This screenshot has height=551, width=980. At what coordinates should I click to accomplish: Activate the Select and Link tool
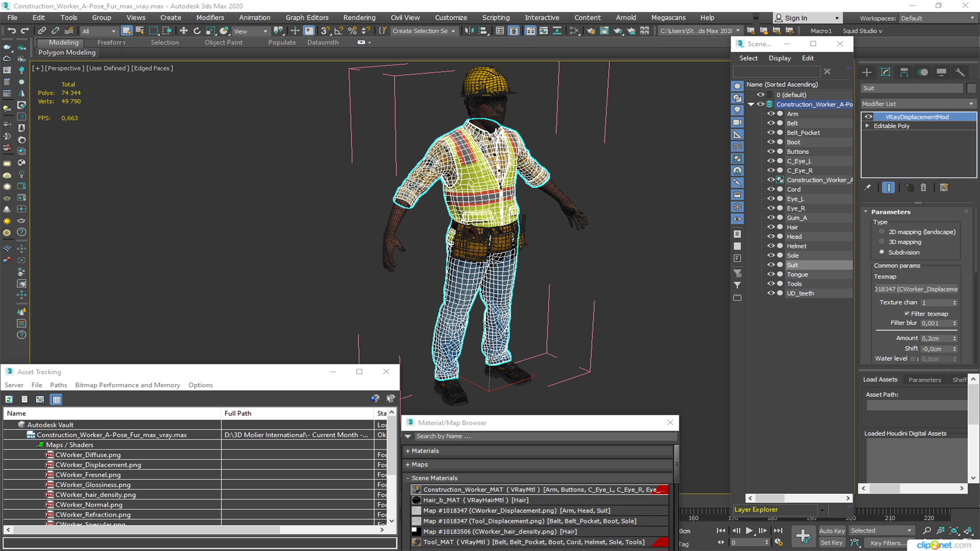(x=42, y=31)
